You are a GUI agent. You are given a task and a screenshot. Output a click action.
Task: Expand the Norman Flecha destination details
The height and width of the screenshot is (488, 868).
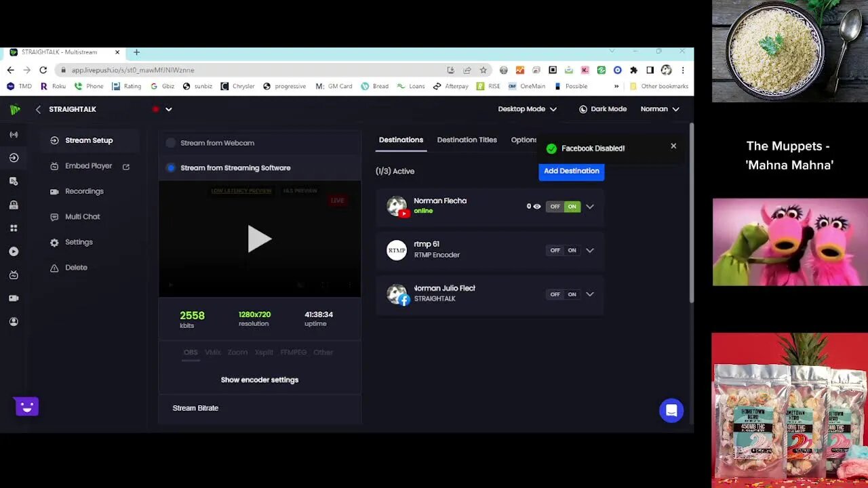(x=590, y=207)
